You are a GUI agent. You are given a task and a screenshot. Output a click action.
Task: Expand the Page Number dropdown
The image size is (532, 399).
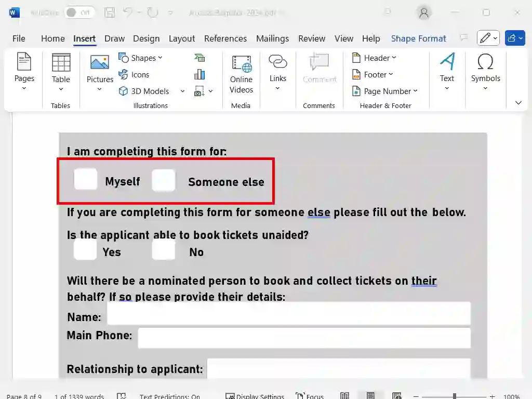coord(385,91)
